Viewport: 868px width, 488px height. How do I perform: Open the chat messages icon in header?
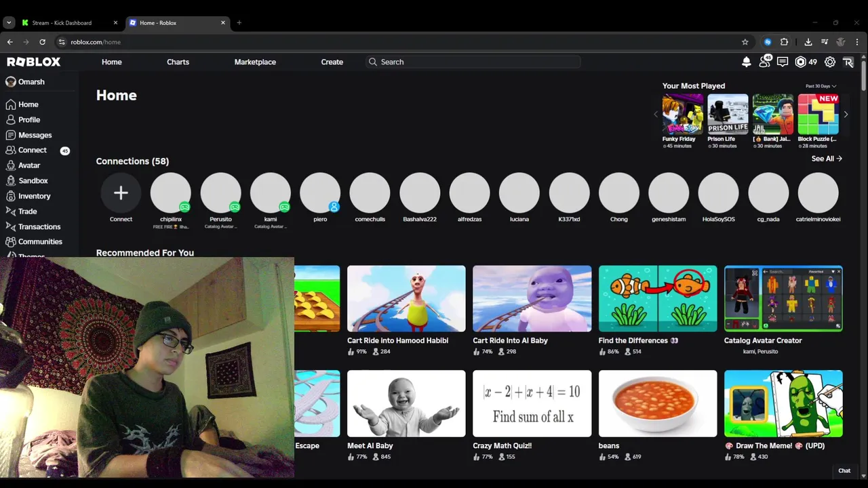pyautogui.click(x=783, y=62)
